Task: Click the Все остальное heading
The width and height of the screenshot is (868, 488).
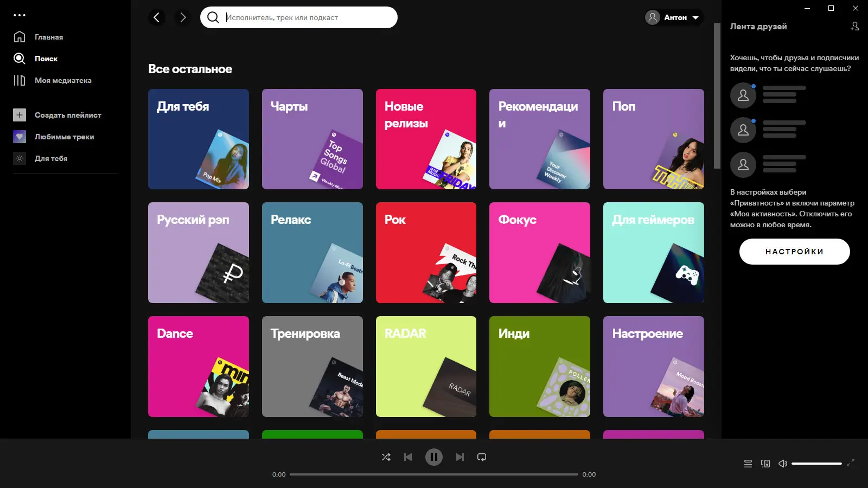Action: point(190,69)
